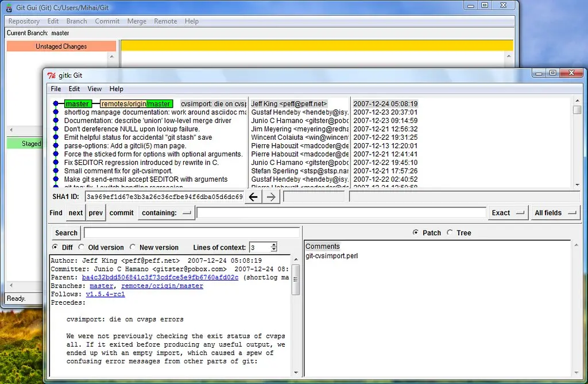Select commit 'Fix $EDITOR regression introduced by rewrite in C.'
This screenshot has height=384, width=588.
[x=141, y=163]
